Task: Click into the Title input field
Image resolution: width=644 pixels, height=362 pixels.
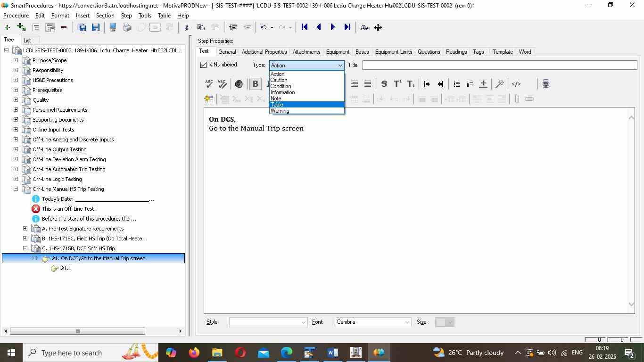Action: click(x=500, y=65)
